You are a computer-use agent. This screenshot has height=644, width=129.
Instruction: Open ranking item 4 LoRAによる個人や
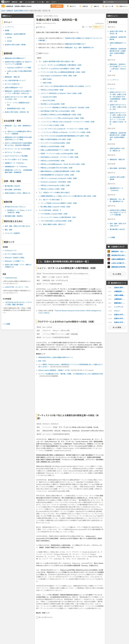118,263
